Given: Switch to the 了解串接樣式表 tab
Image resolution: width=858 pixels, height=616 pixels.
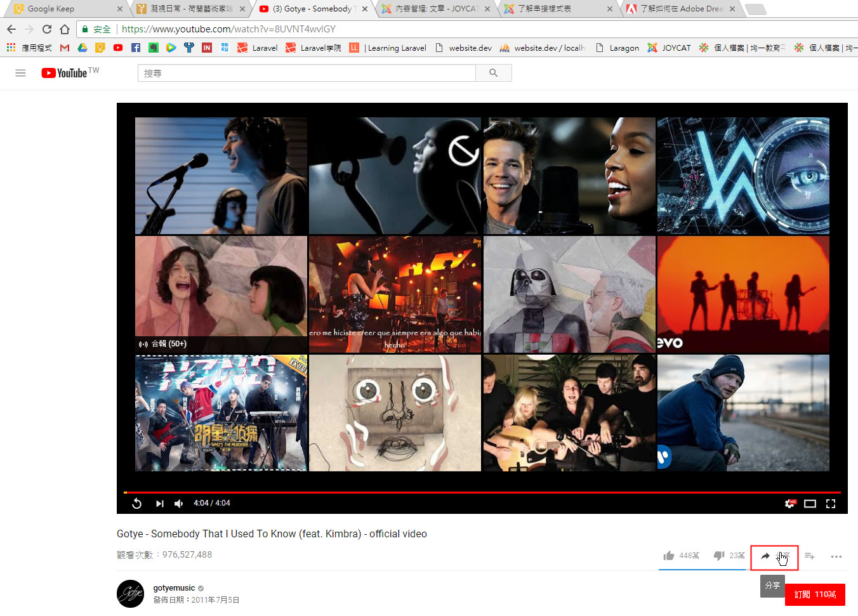Looking at the screenshot, I should point(558,9).
